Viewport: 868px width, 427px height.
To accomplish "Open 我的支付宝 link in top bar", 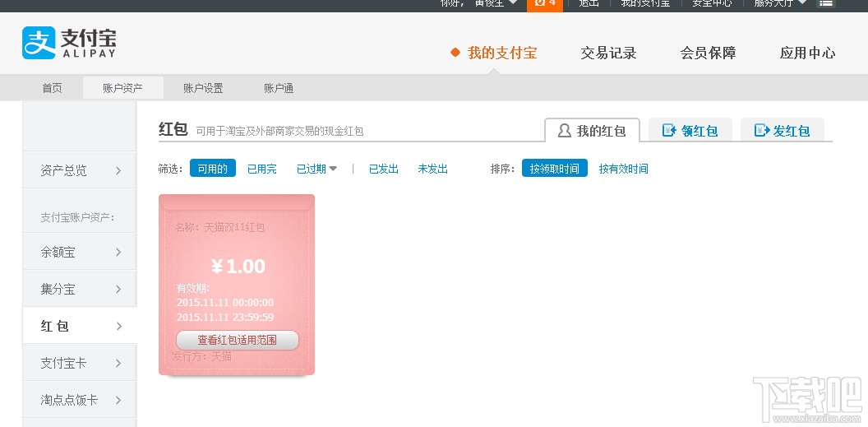I will [x=645, y=3].
